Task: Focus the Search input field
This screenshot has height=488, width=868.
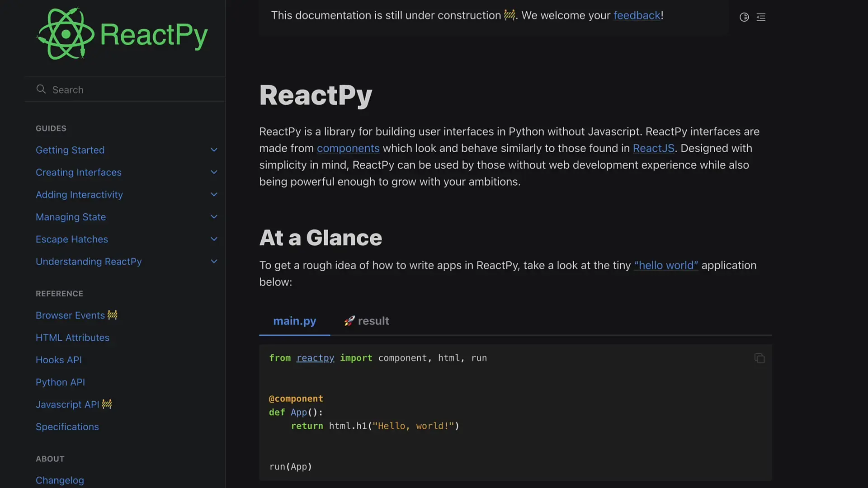Action: point(125,89)
